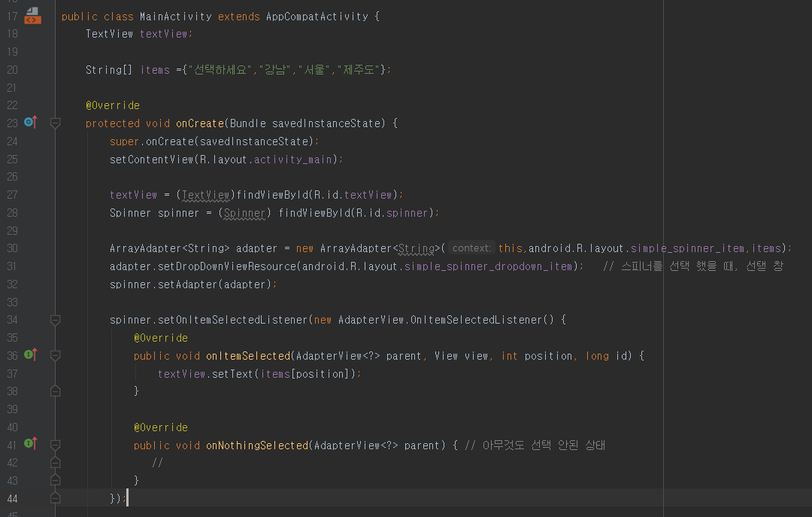Screen dimensions: 812x517
Task: Click the @Override annotation on line 22
Action: [x=112, y=105]
